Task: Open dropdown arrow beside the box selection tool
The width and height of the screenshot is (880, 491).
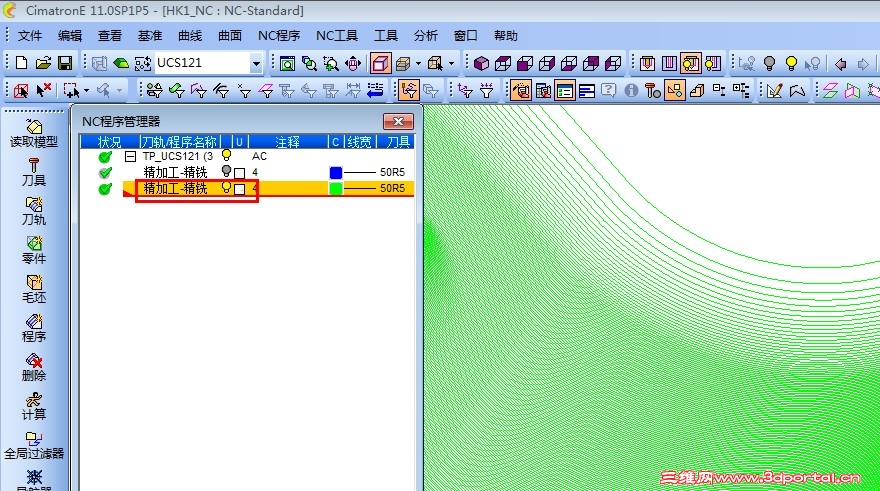Action: coord(86,90)
